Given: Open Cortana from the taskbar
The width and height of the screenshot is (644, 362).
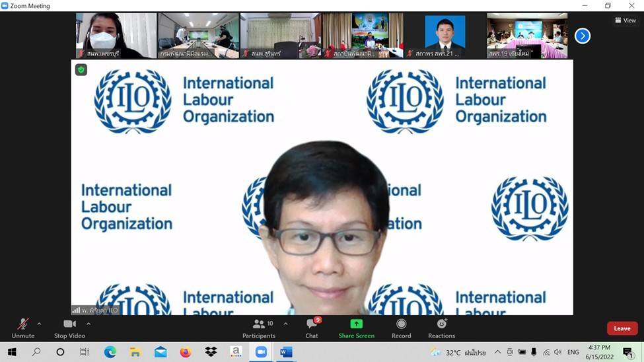Looking at the screenshot, I should (x=60, y=352).
